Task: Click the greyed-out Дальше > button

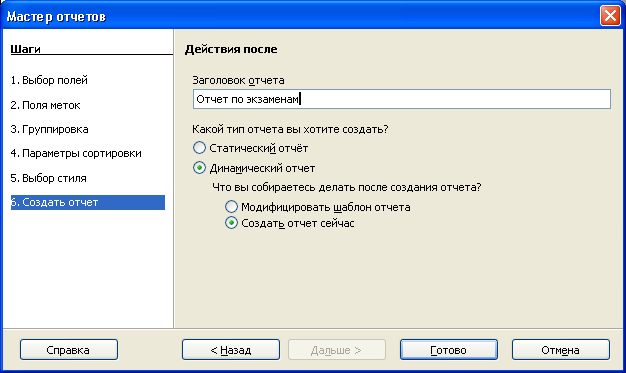Action: [x=337, y=350]
